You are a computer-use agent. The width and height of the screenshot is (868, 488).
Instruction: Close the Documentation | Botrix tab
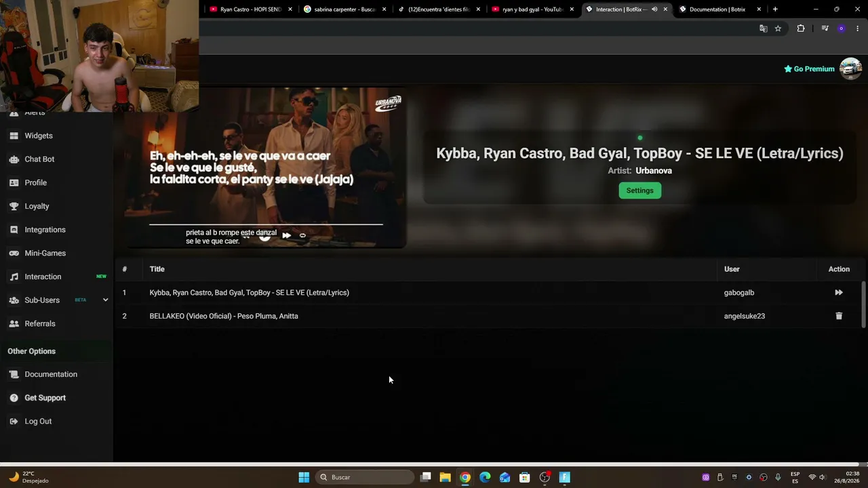(759, 9)
